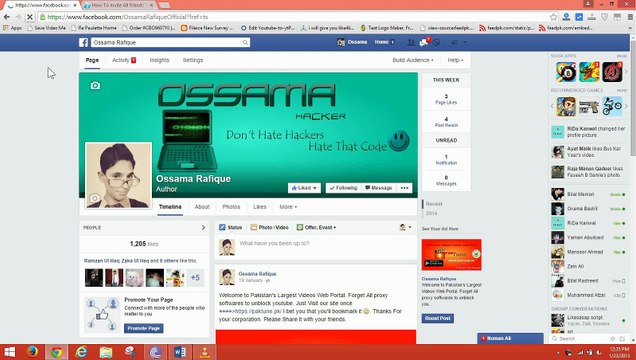Open the 8 Ball Pool app icon

pos(566,72)
